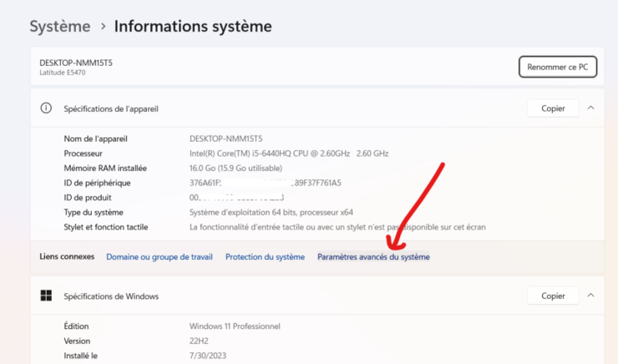Collapse the Spécifications de l'appareil section chevron
The image size is (618, 364).
[x=590, y=109]
